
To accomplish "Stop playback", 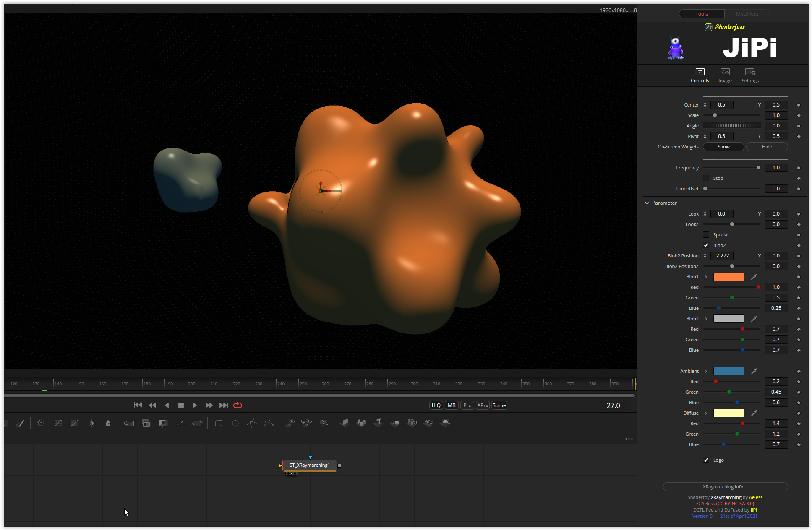I will click(x=181, y=405).
